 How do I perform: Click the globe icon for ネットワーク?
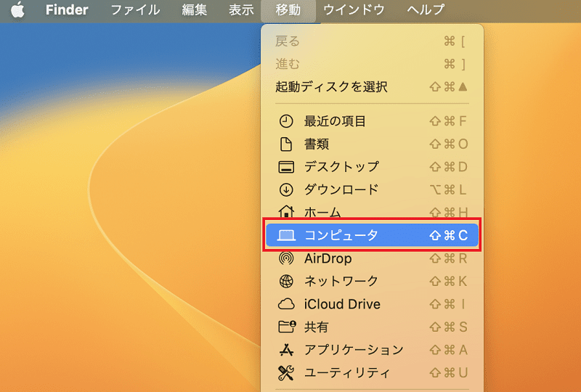coord(286,281)
